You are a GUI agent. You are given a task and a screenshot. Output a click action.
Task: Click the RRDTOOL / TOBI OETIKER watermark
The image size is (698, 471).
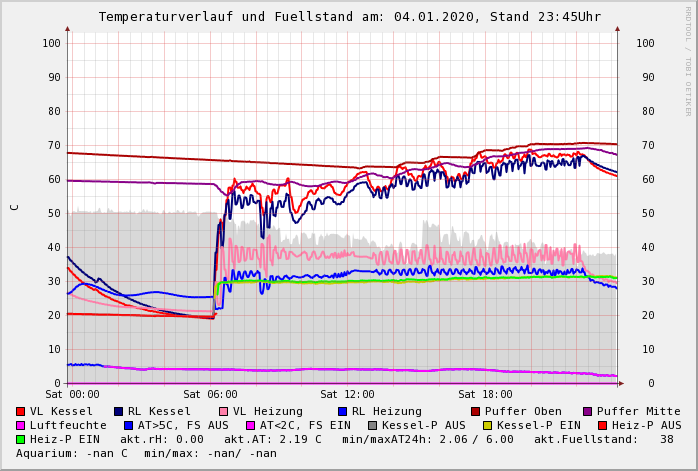coord(687,60)
